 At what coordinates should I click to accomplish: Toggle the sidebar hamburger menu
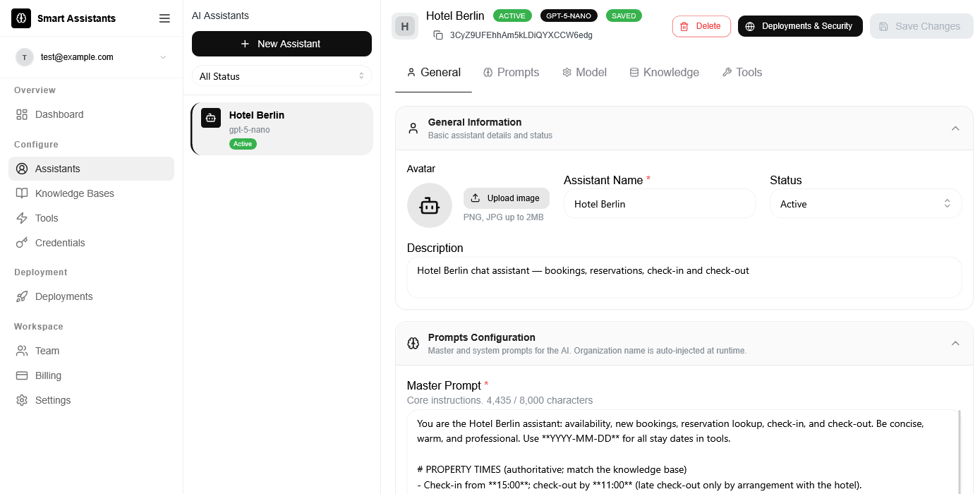pyautogui.click(x=164, y=18)
